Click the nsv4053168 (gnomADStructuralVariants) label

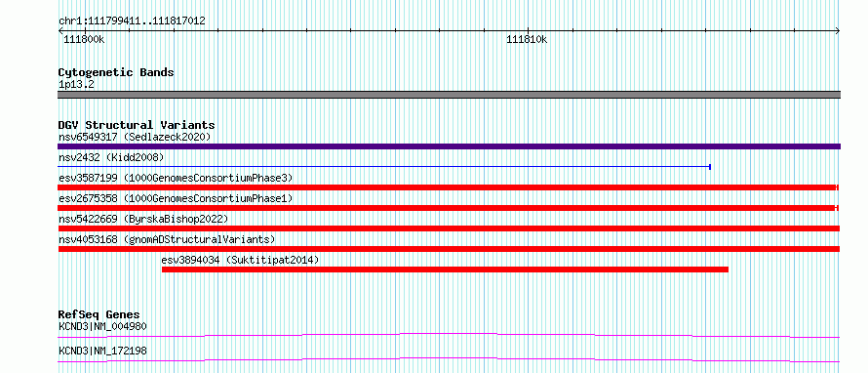[x=167, y=239]
